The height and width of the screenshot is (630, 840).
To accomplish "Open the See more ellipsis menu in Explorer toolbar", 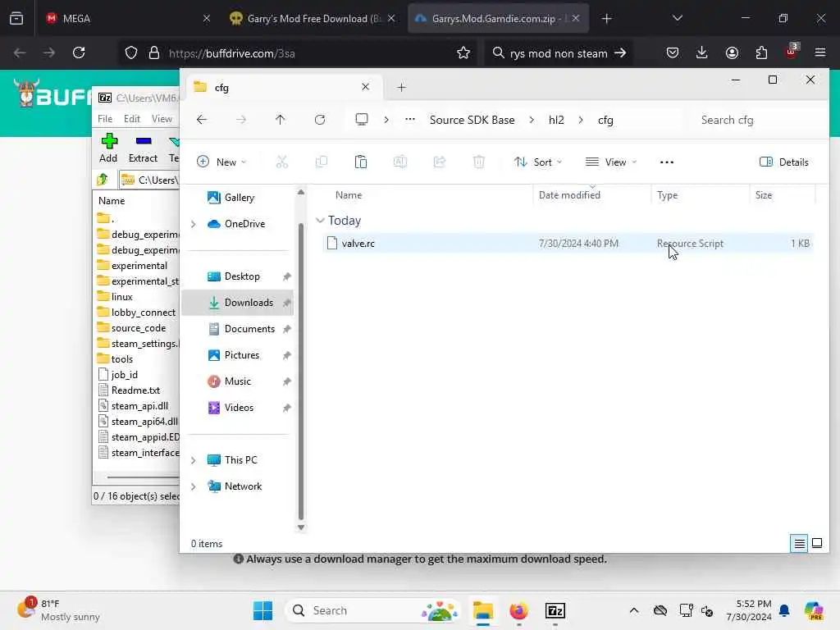I will pyautogui.click(x=666, y=162).
